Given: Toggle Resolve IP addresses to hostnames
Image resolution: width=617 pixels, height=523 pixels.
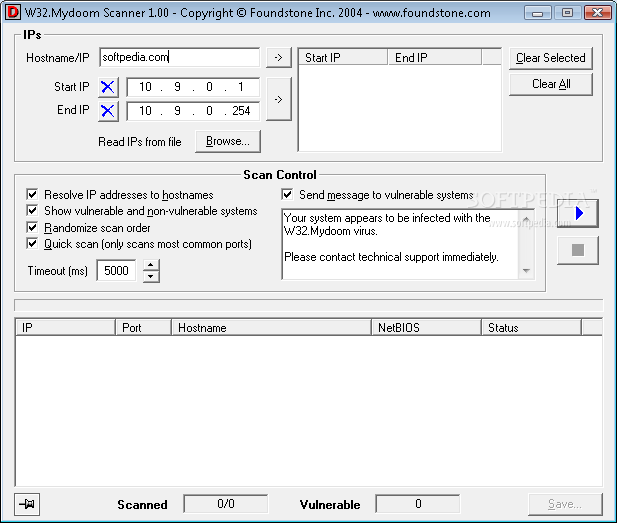Looking at the screenshot, I should point(32,194).
